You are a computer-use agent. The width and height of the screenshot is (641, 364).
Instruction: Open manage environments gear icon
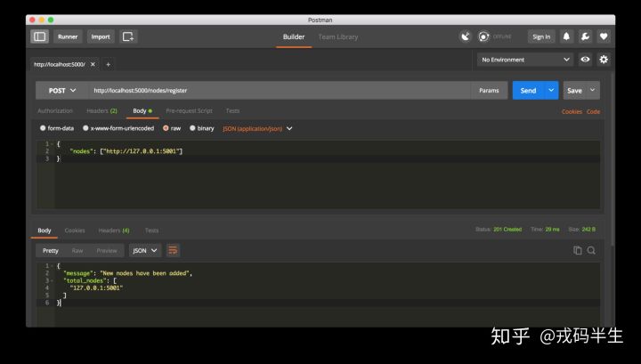pyautogui.click(x=604, y=60)
